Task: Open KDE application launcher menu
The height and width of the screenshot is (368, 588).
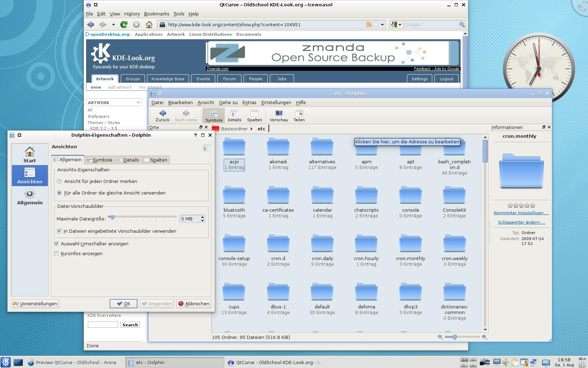Action: tap(5, 362)
